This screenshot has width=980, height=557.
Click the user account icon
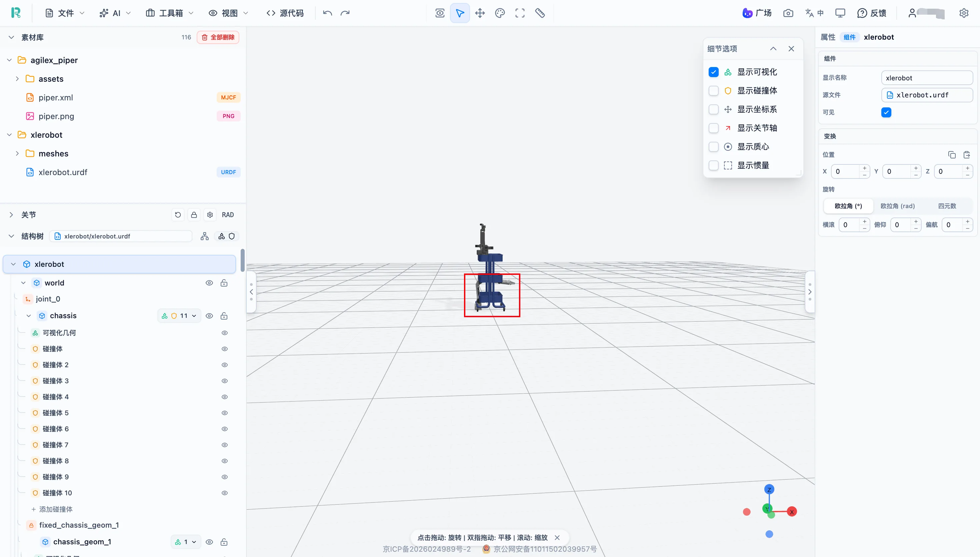(912, 13)
